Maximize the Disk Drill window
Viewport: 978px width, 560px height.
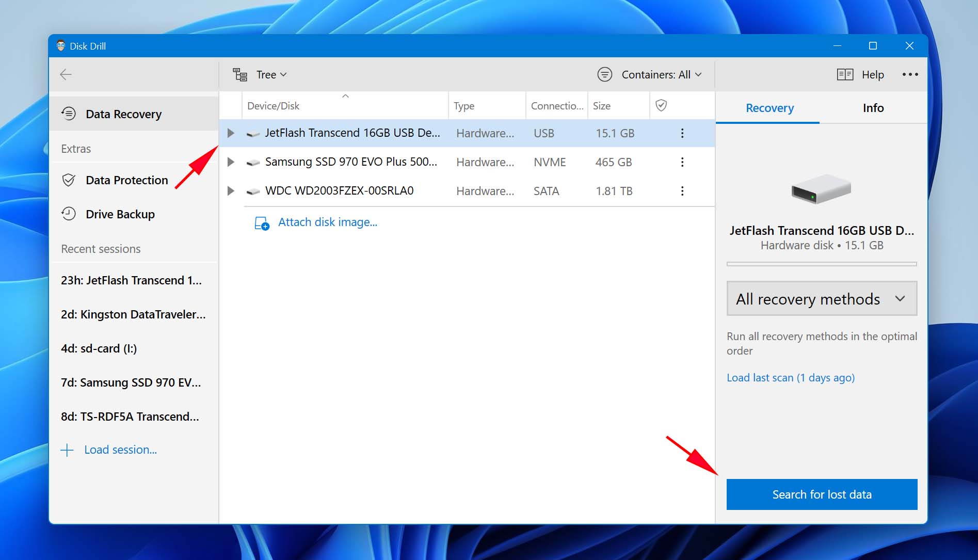point(873,45)
